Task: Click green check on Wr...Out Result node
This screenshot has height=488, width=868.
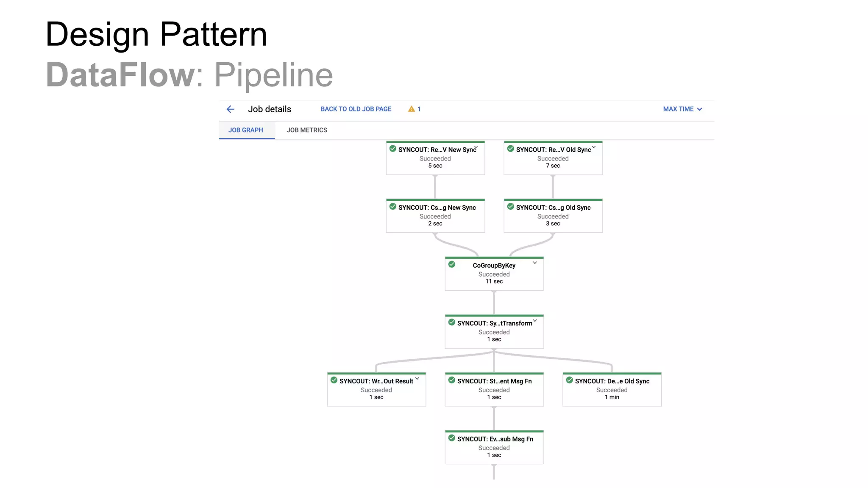Action: pos(334,380)
